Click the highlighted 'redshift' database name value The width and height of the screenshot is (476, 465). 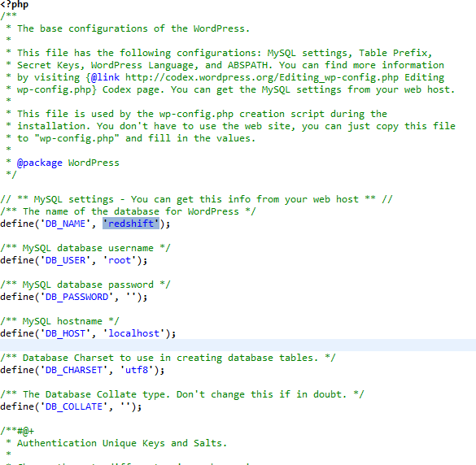(x=131, y=224)
